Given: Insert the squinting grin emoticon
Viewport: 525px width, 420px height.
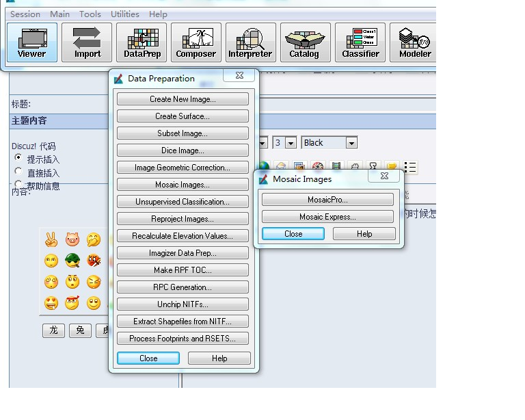Looking at the screenshot, I should (x=94, y=282).
